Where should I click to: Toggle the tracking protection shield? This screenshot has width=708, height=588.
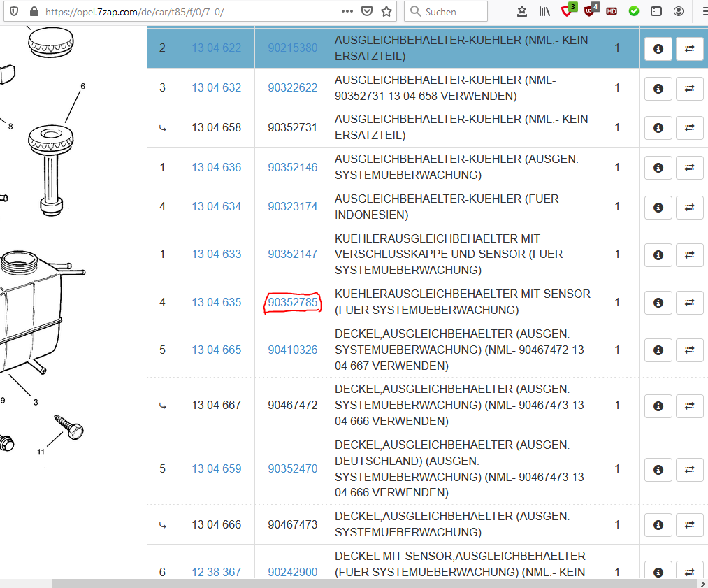click(14, 12)
